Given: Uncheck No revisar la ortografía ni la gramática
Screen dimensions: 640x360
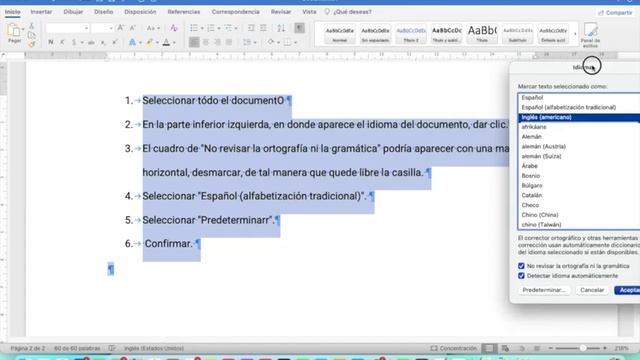Looking at the screenshot, I should point(521,266).
